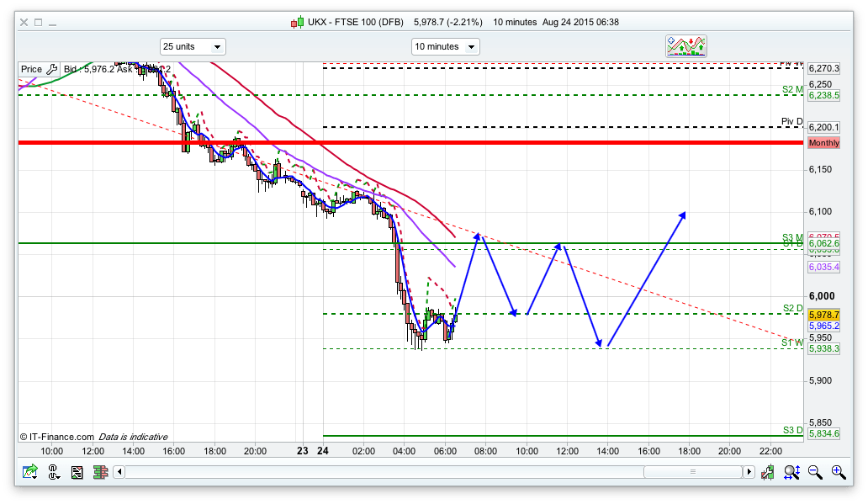Click the zoom in magnifier icon
868x504 pixels.
(x=838, y=473)
